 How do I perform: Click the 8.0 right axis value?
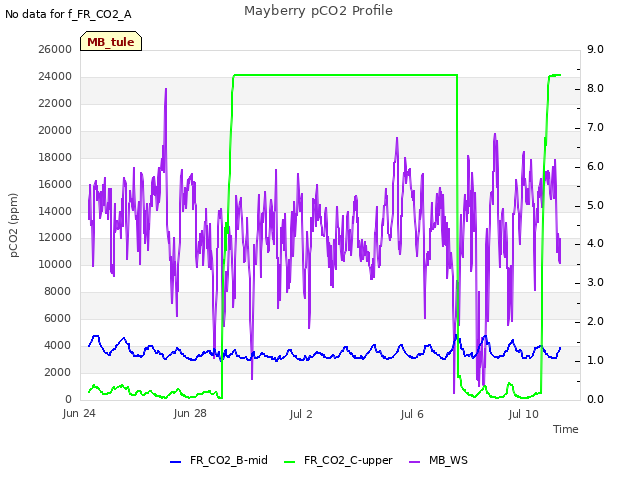click(x=595, y=88)
